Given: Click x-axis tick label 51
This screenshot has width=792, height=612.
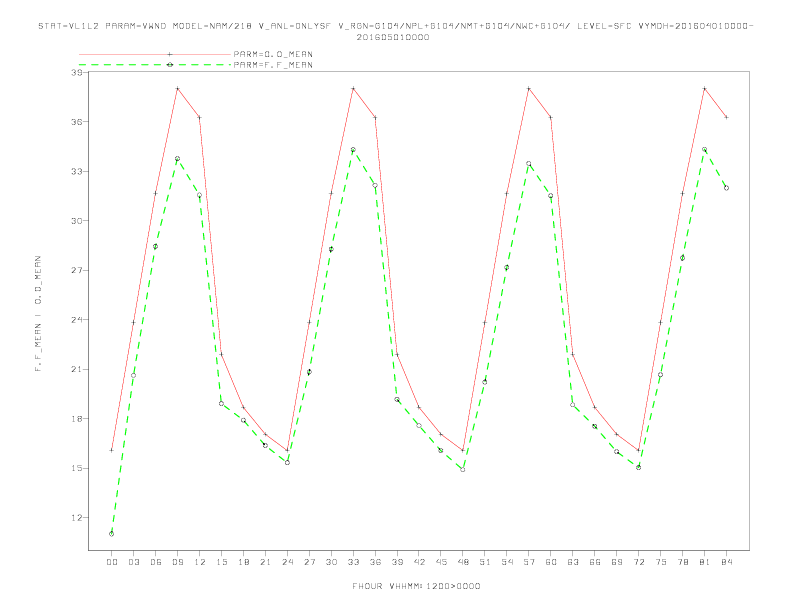Looking at the screenshot, I should pyautogui.click(x=485, y=562).
